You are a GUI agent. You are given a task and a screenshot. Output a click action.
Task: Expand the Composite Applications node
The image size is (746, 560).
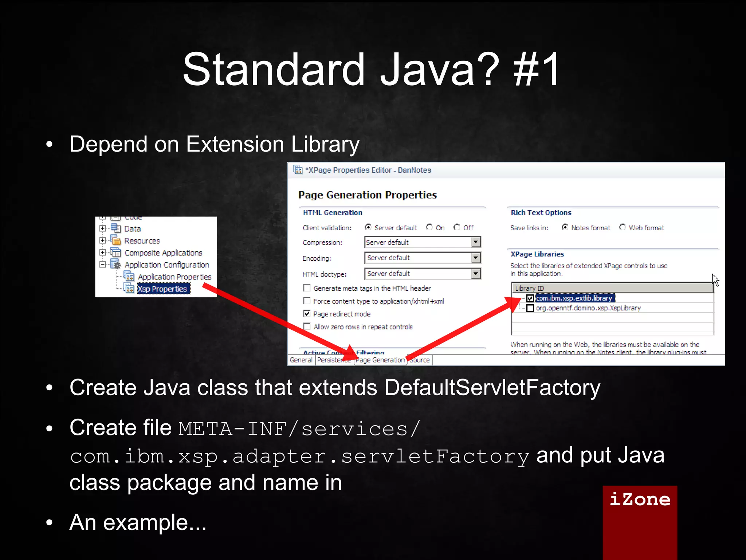pyautogui.click(x=102, y=252)
